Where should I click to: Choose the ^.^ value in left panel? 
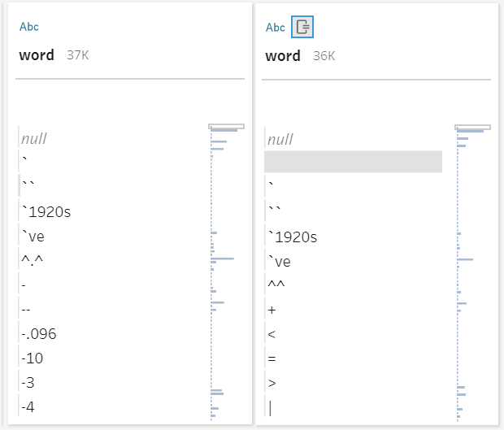point(33,261)
